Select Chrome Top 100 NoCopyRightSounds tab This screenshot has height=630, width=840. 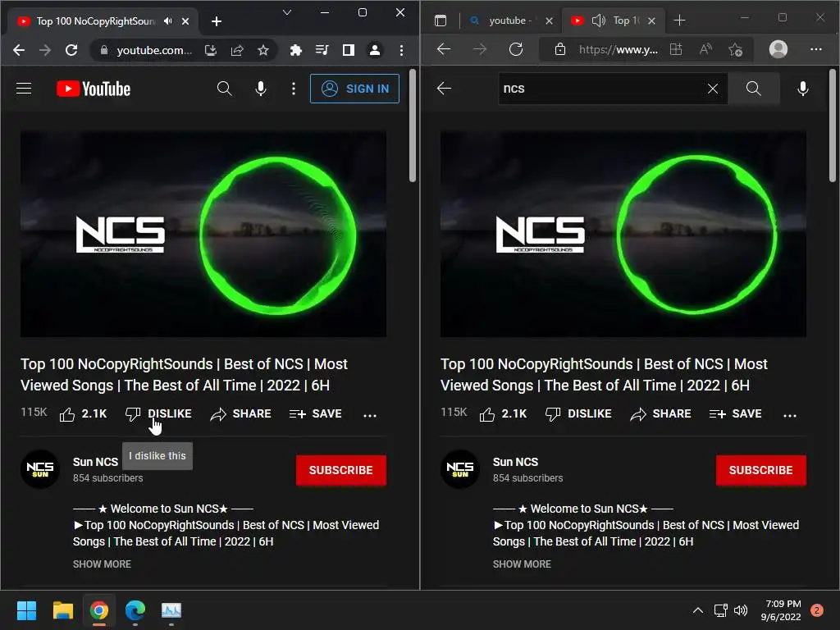[x=94, y=21]
